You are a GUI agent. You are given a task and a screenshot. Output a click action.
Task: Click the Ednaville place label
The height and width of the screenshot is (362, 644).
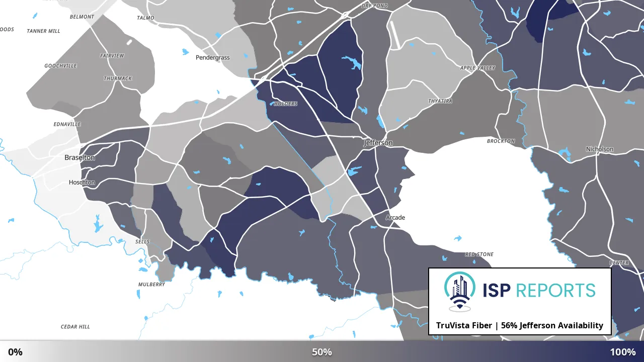pyautogui.click(x=67, y=124)
